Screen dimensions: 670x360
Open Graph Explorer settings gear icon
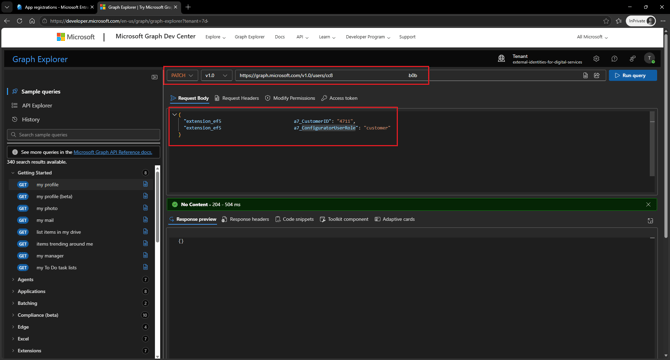[596, 59]
